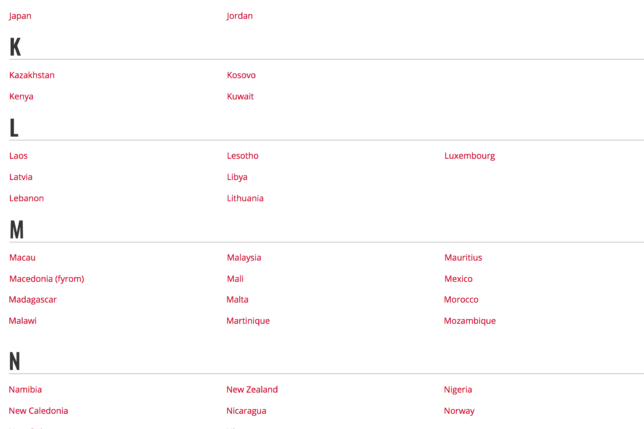644x429 pixels.
Task: Click the Lithuania link
Action: pos(245,198)
